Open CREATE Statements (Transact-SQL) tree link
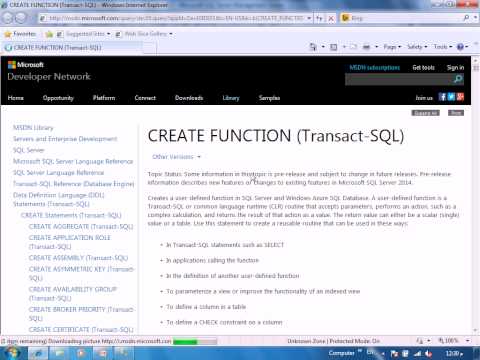Viewport: 480px width, 360px height. (71, 215)
